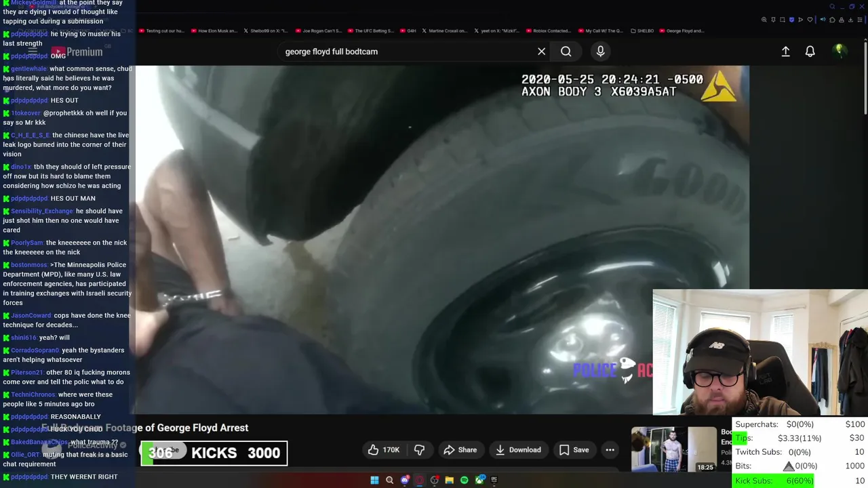Image resolution: width=868 pixels, height=488 pixels.
Task: Expand the SHELBO bookmarks folder
Action: (642, 30)
